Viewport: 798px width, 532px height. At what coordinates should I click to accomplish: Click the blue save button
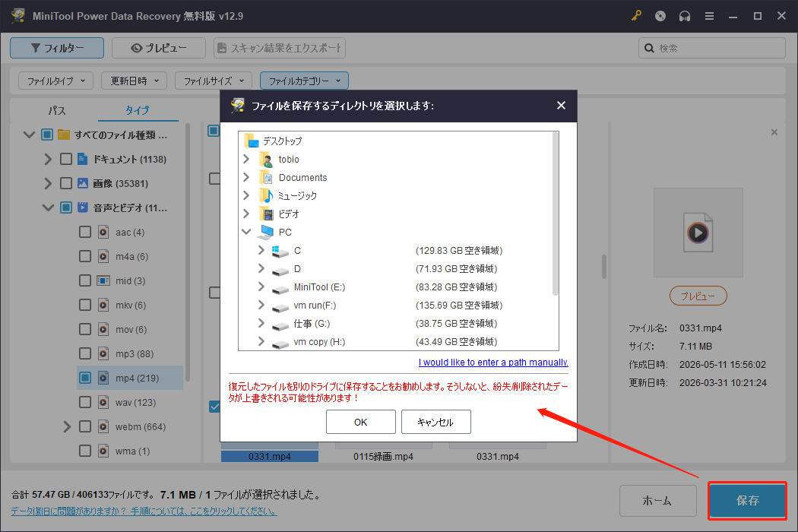pyautogui.click(x=747, y=500)
